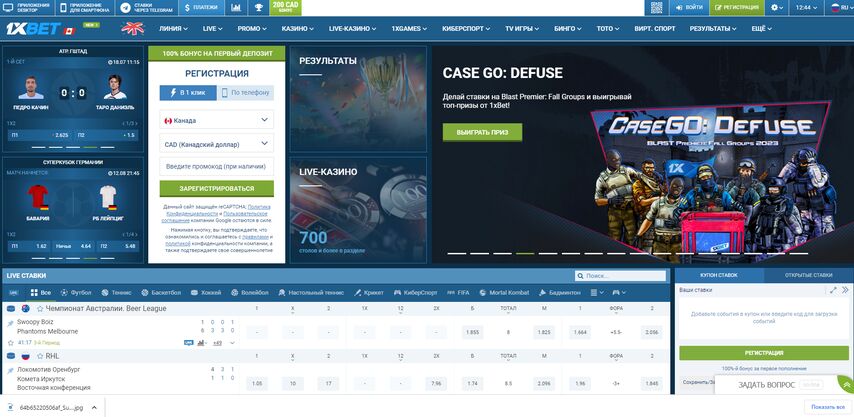
Task: Filter live bets by FIFA
Action: click(x=458, y=292)
